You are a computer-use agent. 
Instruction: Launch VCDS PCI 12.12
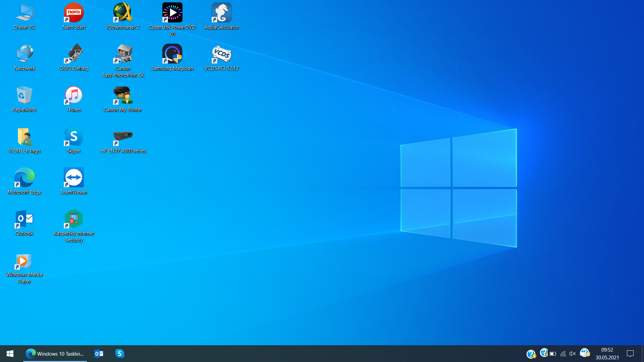222,54
